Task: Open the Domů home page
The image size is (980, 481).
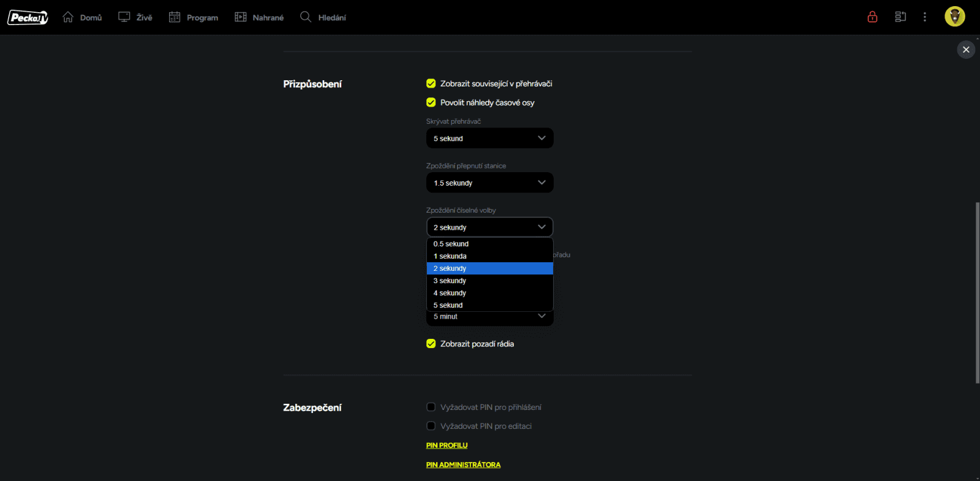Action: [82, 17]
